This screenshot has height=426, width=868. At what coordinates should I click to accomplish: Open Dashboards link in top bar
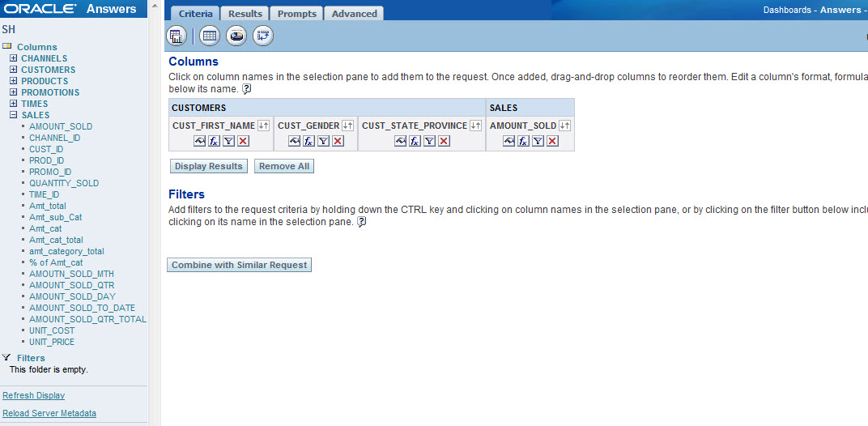pyautogui.click(x=787, y=10)
